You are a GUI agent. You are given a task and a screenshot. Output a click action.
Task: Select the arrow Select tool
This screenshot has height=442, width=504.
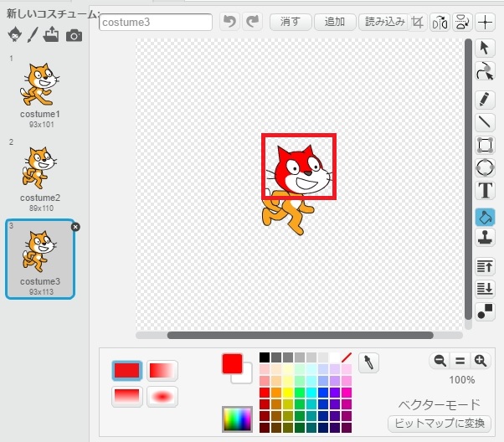[485, 49]
